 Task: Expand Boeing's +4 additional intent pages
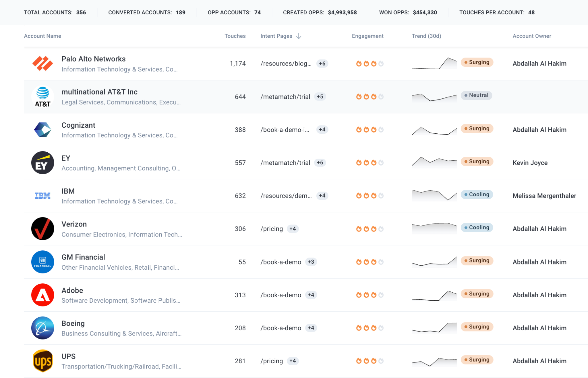[312, 328]
